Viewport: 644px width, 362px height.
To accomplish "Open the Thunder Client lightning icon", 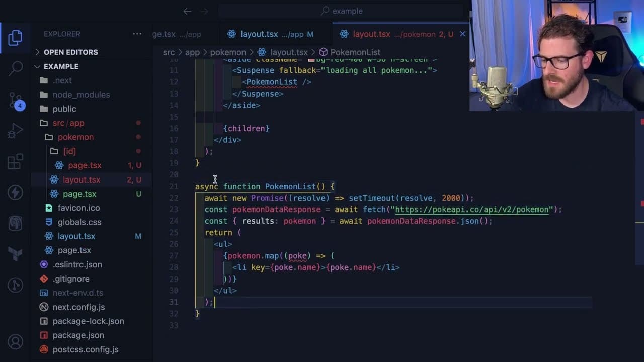I will (x=16, y=192).
